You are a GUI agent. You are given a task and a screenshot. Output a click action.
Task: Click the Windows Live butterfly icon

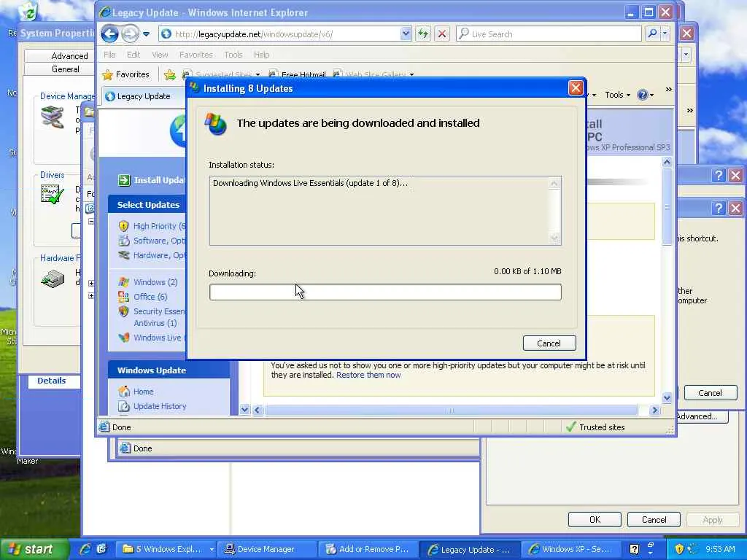(123, 338)
